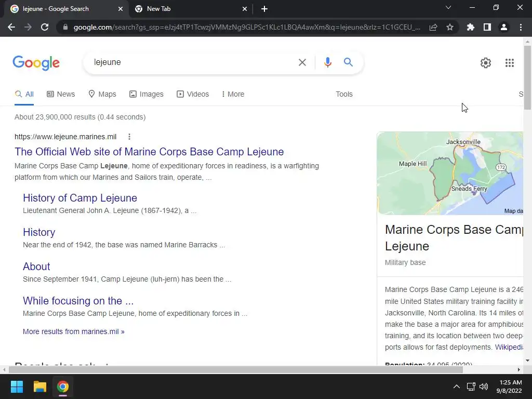Switch to News results
The width and height of the screenshot is (532, 399).
point(61,95)
